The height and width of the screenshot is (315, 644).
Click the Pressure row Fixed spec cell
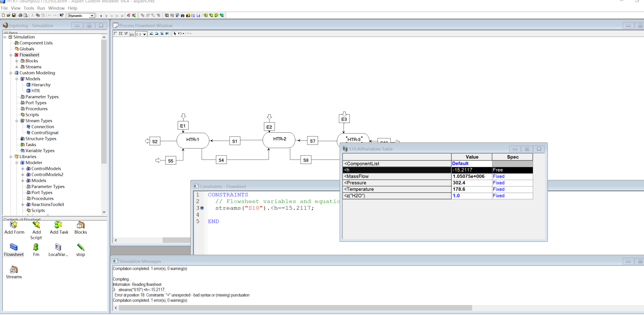tap(512, 183)
